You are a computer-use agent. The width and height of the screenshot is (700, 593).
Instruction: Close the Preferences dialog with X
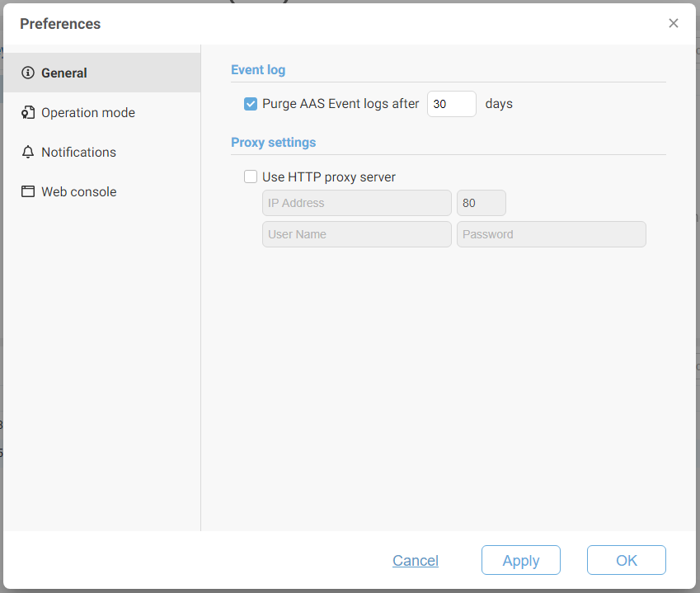(x=674, y=23)
